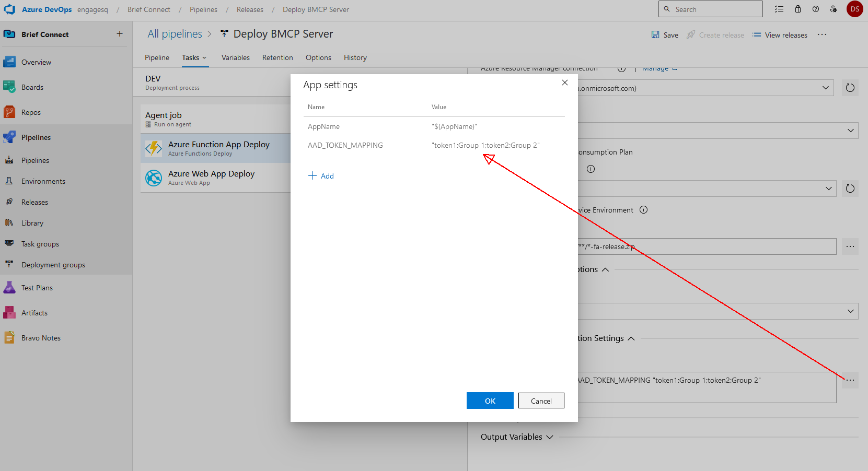Click the Azure DevOps logo

pos(10,9)
